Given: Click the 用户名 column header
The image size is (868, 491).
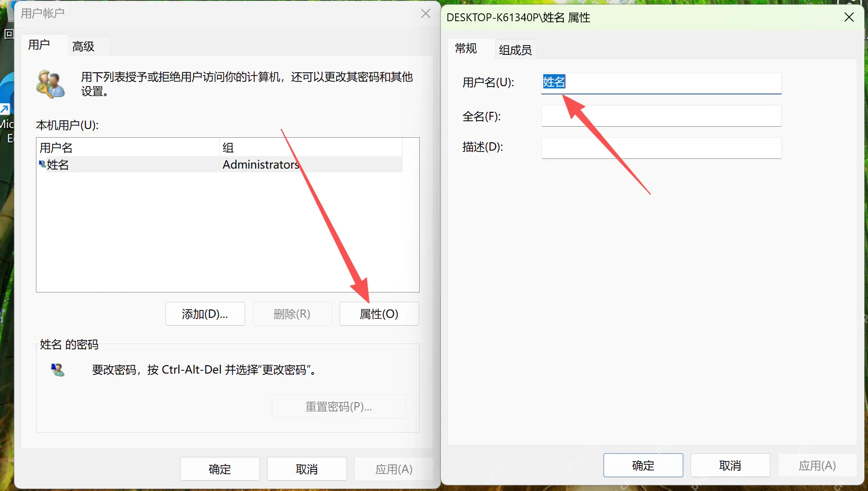Looking at the screenshot, I should pos(128,147).
